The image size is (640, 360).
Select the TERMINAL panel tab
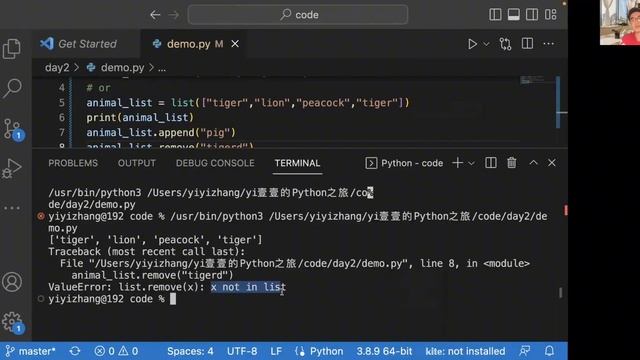coord(297,163)
